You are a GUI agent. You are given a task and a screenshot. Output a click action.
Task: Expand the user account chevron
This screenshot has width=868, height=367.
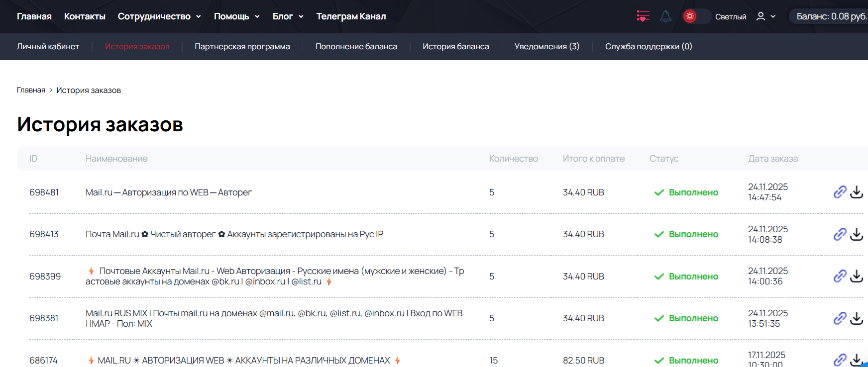(x=773, y=16)
